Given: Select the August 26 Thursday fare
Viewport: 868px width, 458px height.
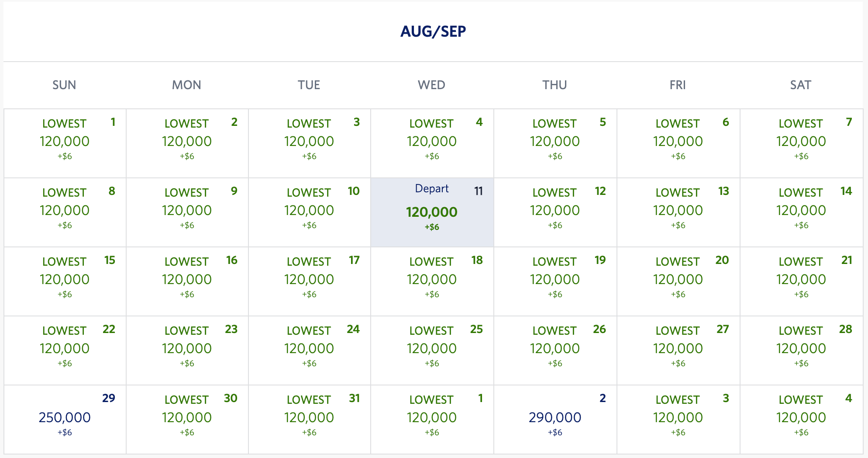Looking at the screenshot, I should click(x=555, y=349).
